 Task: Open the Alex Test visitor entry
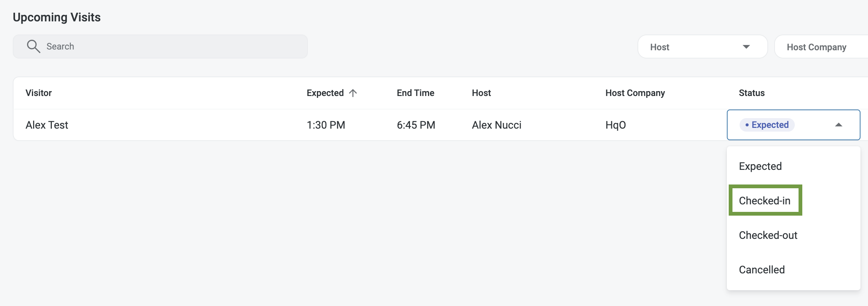pos(47,125)
